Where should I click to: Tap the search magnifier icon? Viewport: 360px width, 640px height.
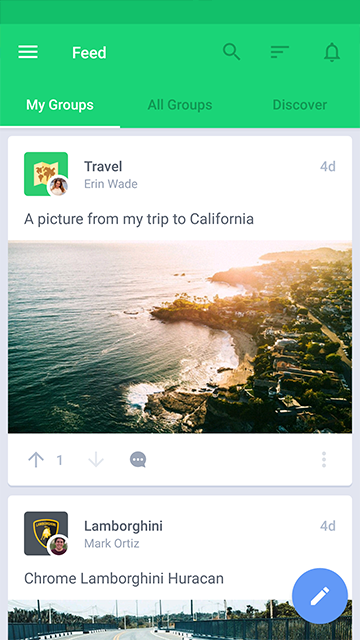coord(231,52)
